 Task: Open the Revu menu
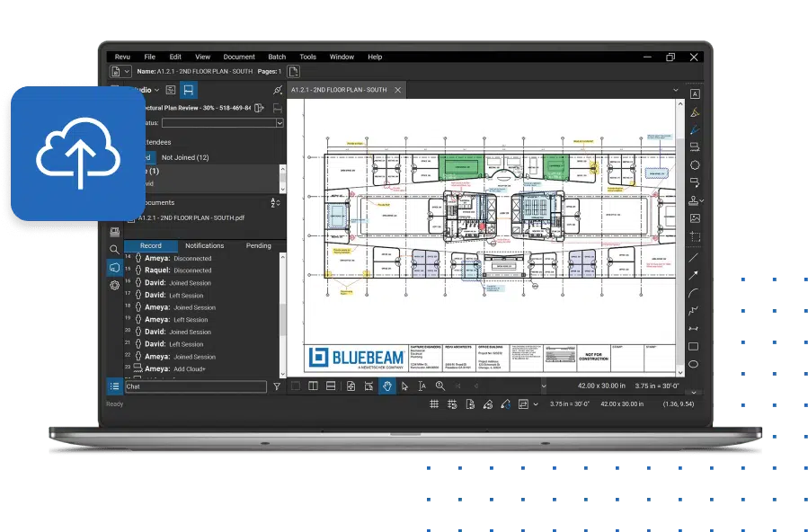[122, 57]
